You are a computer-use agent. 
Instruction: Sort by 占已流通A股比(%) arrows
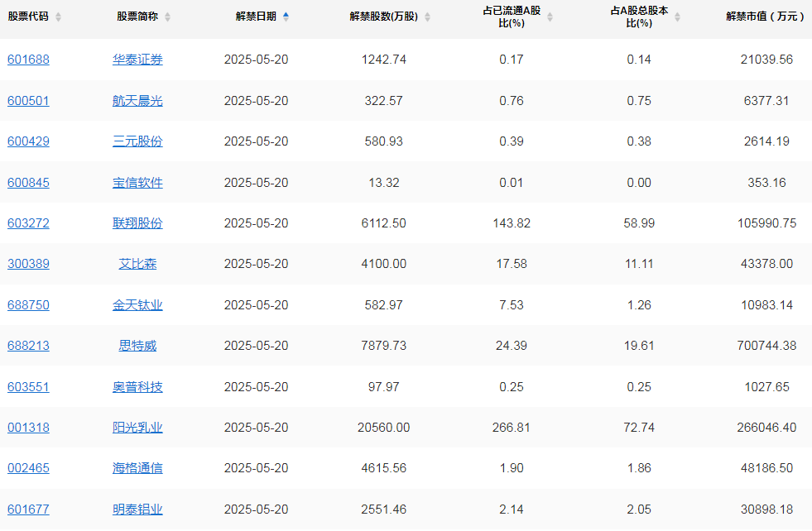(550, 17)
